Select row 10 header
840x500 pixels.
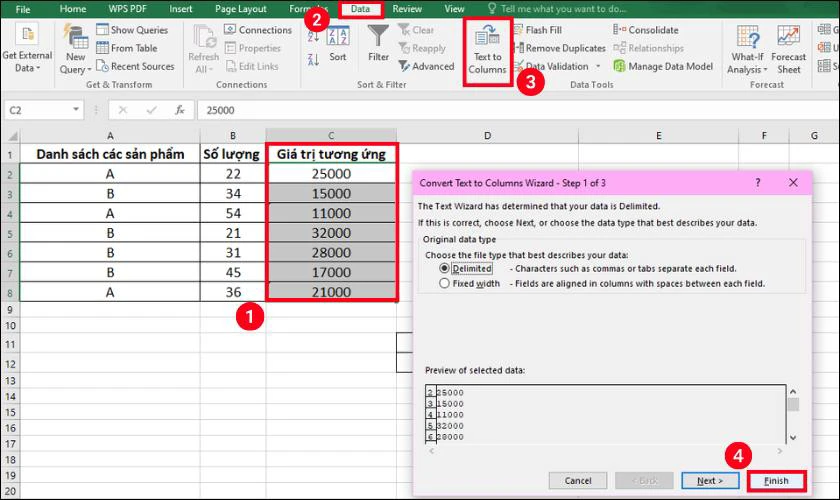point(10,326)
